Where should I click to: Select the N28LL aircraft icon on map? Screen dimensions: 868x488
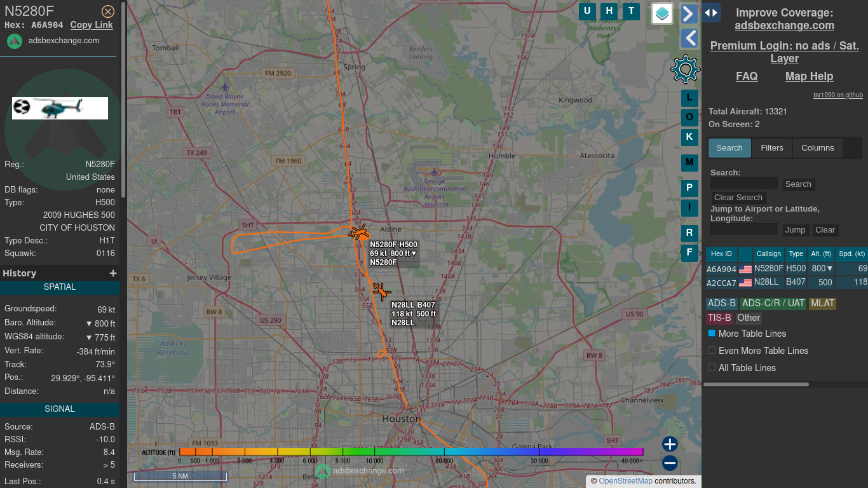coord(381,291)
